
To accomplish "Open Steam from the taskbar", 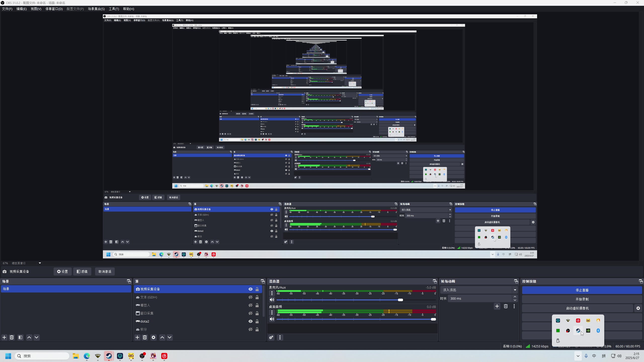I will [x=109, y=356].
